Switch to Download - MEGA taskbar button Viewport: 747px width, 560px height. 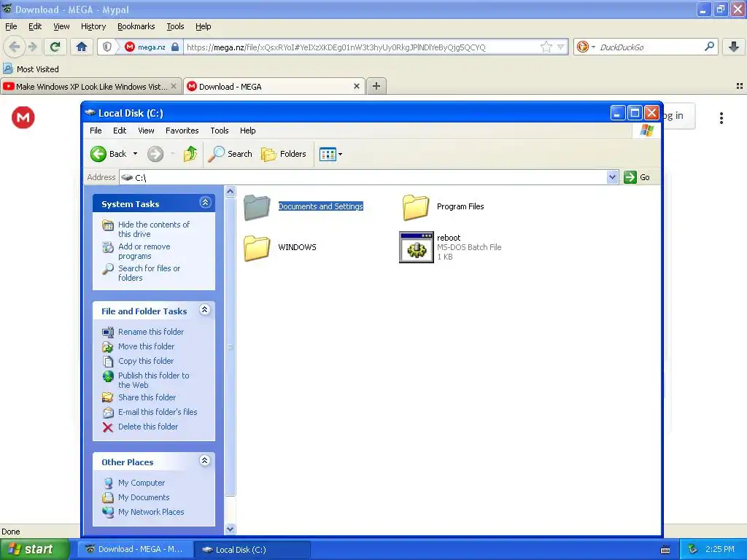[135, 549]
